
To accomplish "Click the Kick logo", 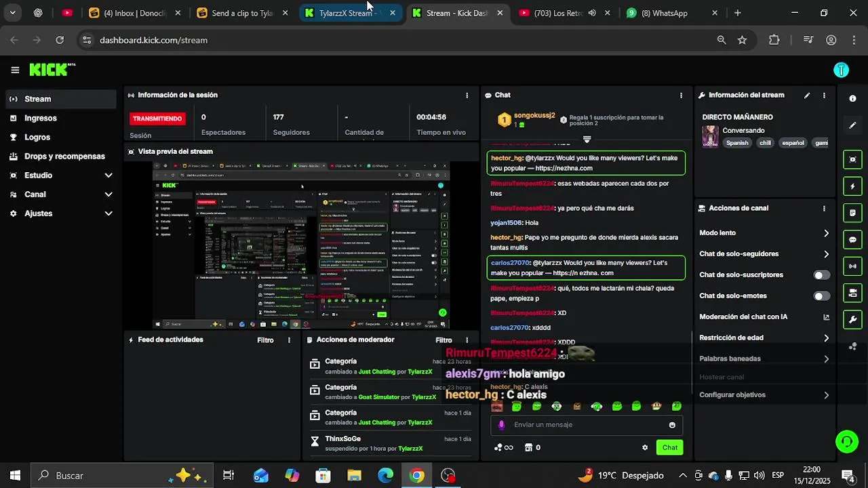I will pyautogui.click(x=52, y=69).
